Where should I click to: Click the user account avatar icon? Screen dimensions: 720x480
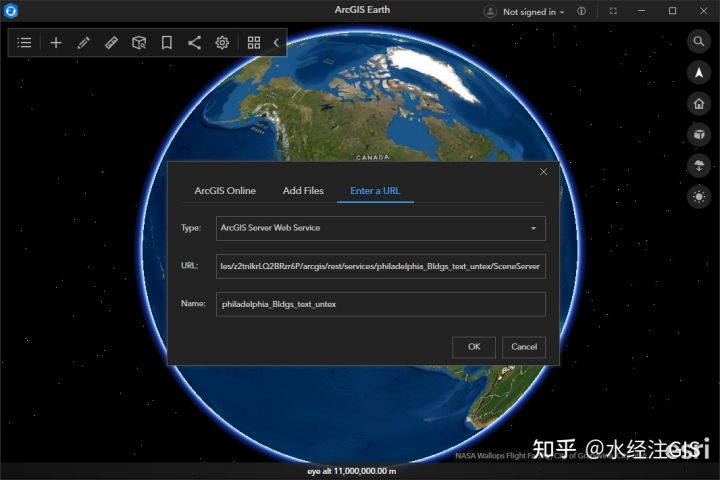490,11
